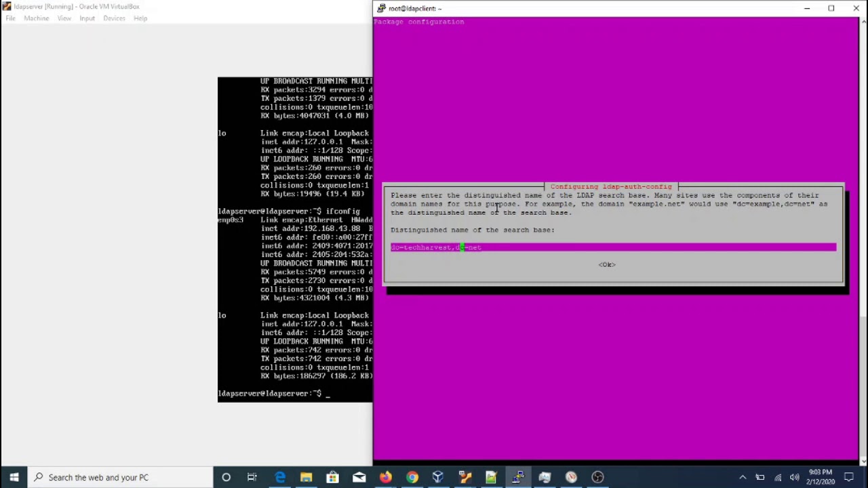Open the Action Center notifications icon

coord(849,477)
